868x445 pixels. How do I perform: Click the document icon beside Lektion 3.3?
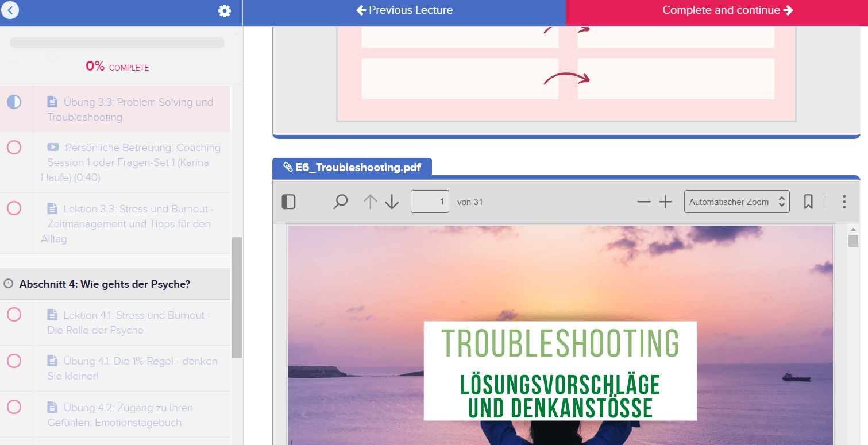tap(52, 208)
